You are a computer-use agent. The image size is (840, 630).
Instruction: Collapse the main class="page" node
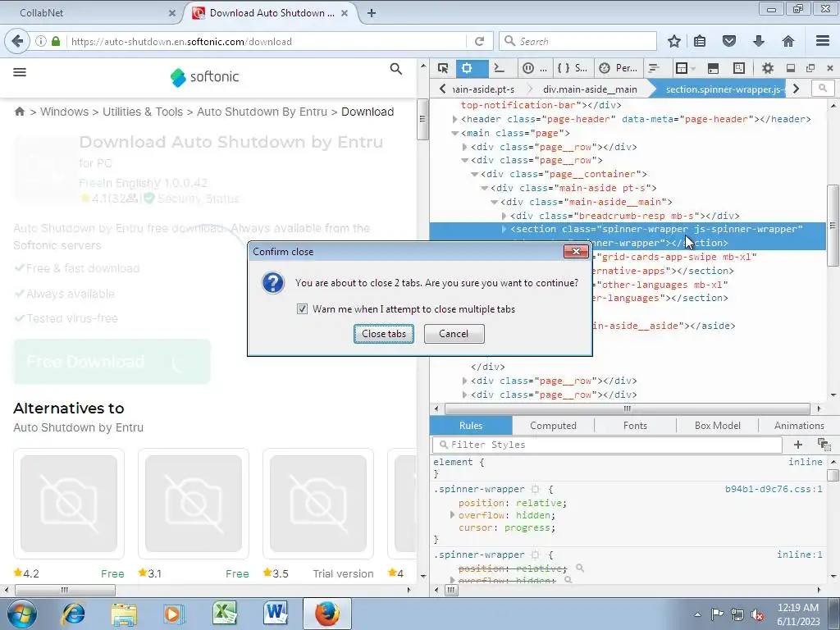454,133
